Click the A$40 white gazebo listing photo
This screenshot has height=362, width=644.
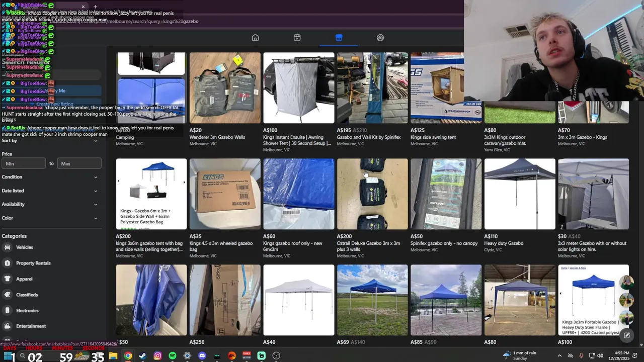point(298,300)
